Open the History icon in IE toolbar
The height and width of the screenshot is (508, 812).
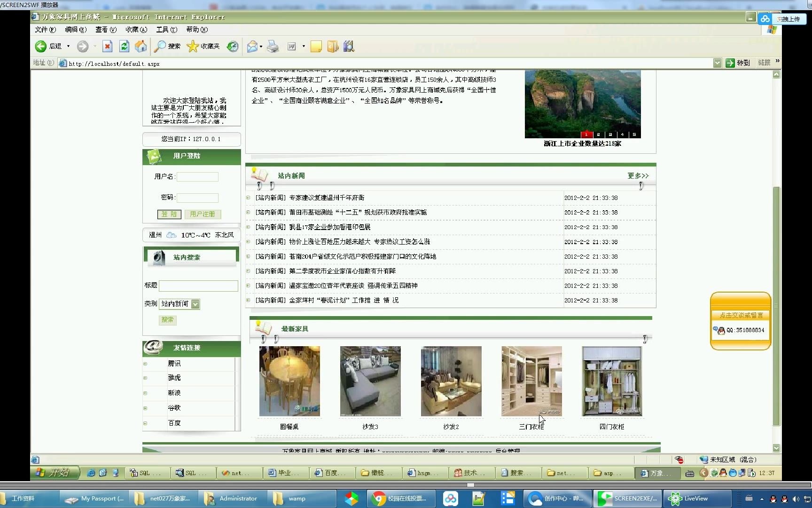click(x=233, y=46)
